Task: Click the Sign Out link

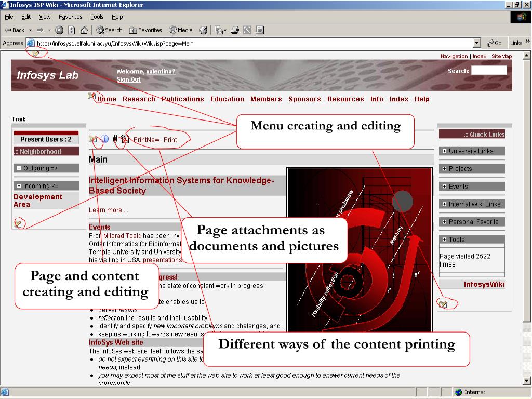Action: click(128, 79)
